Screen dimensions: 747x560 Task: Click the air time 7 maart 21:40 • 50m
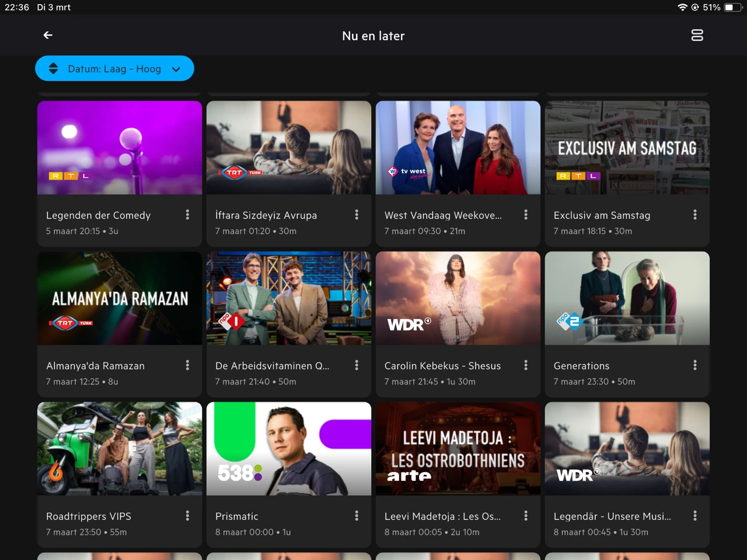click(256, 381)
